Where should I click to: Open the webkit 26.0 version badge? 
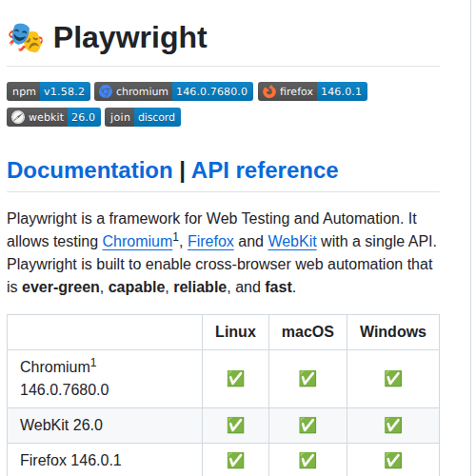(x=53, y=117)
